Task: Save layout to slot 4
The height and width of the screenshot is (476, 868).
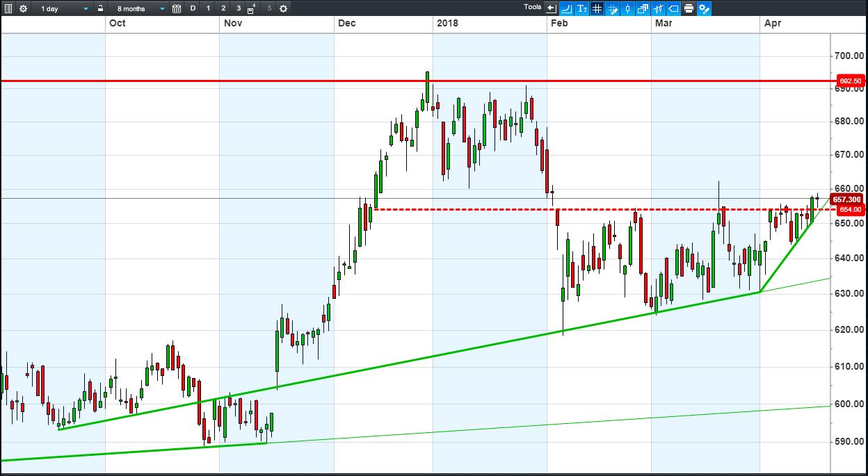Action: point(252,8)
